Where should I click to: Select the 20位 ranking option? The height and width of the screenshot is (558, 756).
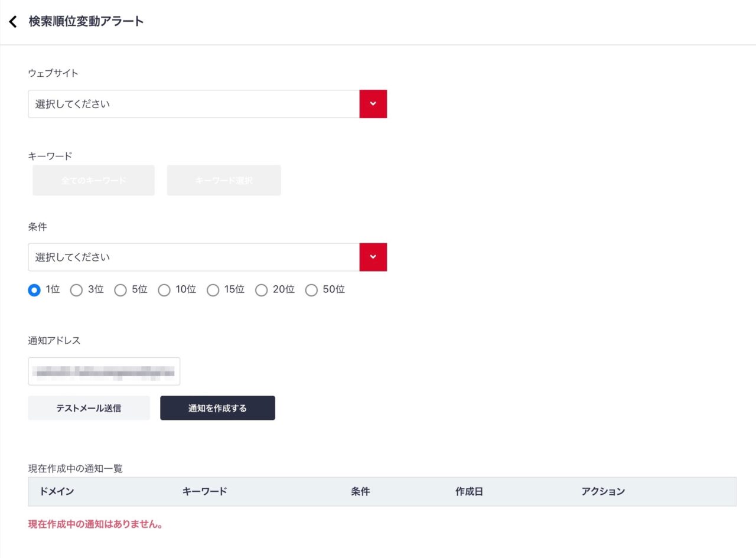262,290
